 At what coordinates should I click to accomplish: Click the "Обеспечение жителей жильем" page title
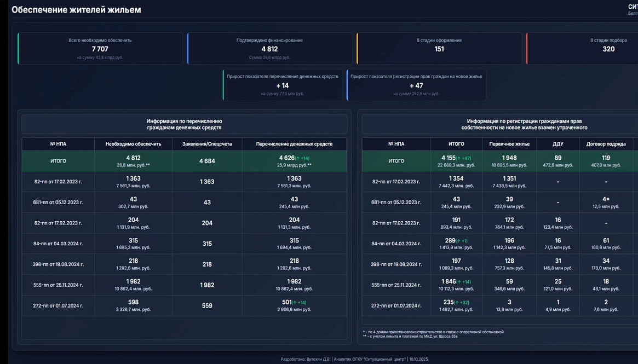[x=76, y=10]
